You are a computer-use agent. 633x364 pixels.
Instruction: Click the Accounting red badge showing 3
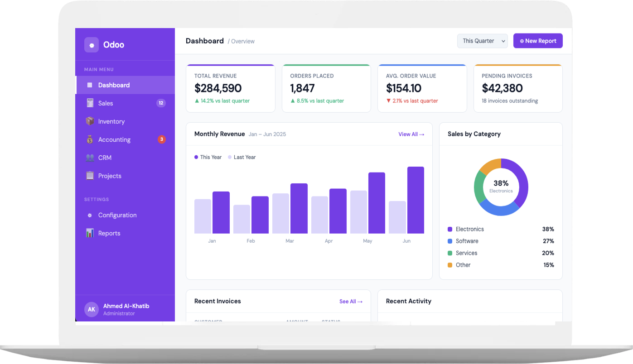pos(162,139)
